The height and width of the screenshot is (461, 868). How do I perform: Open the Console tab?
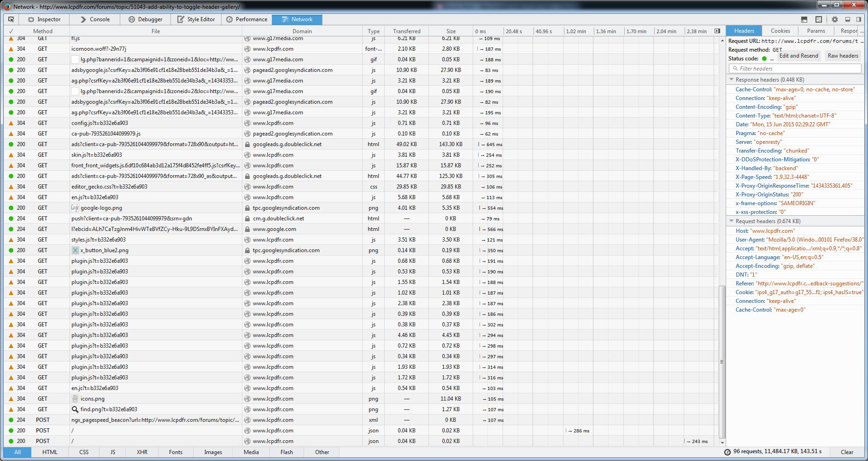point(95,19)
